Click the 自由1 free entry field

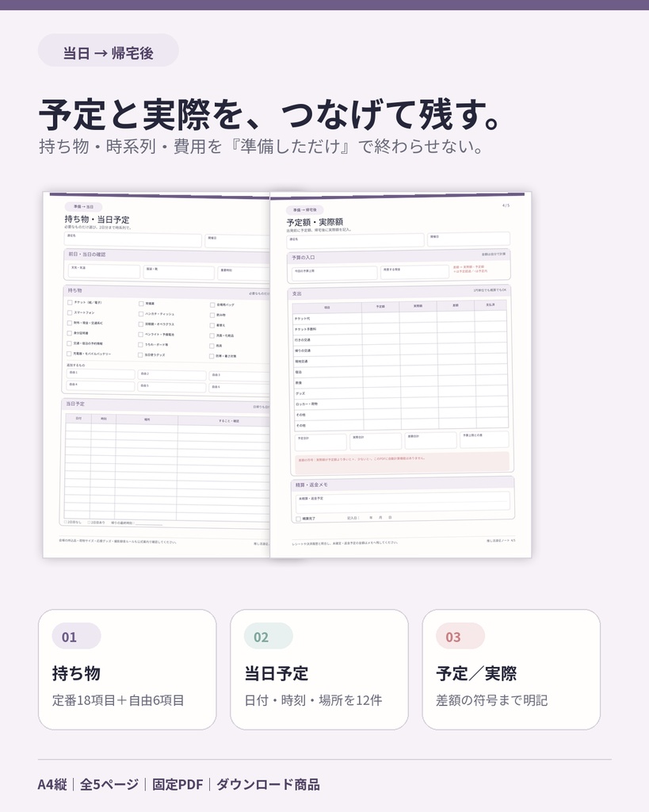click(x=101, y=374)
